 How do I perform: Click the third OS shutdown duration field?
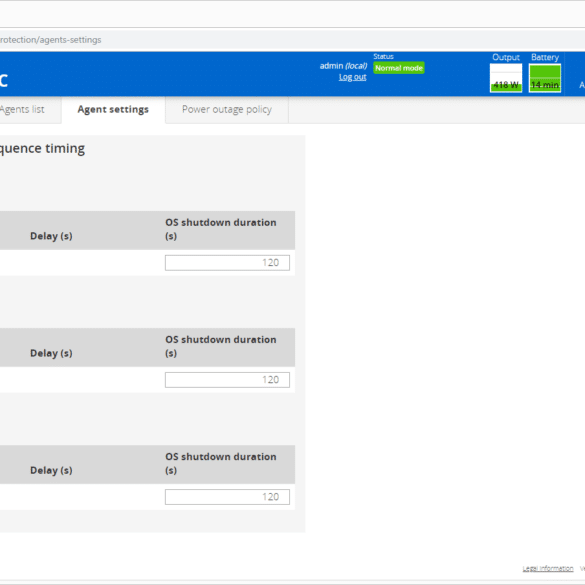227,497
